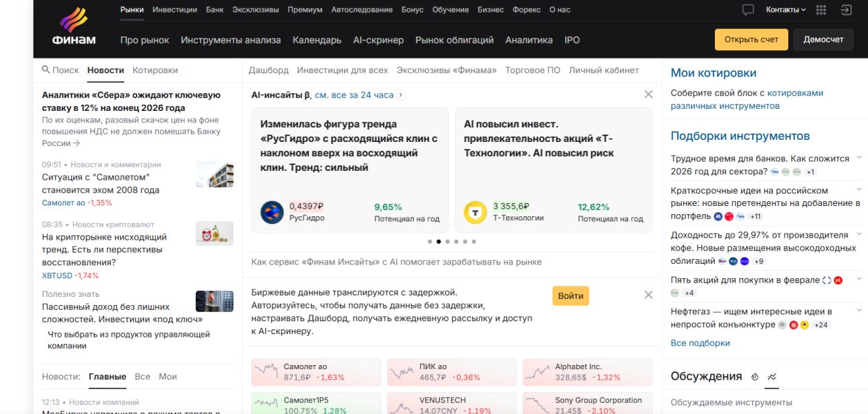The image size is (868, 414).
Task: Select the trend chart icon next to Обсуждения
Action: [x=772, y=377]
